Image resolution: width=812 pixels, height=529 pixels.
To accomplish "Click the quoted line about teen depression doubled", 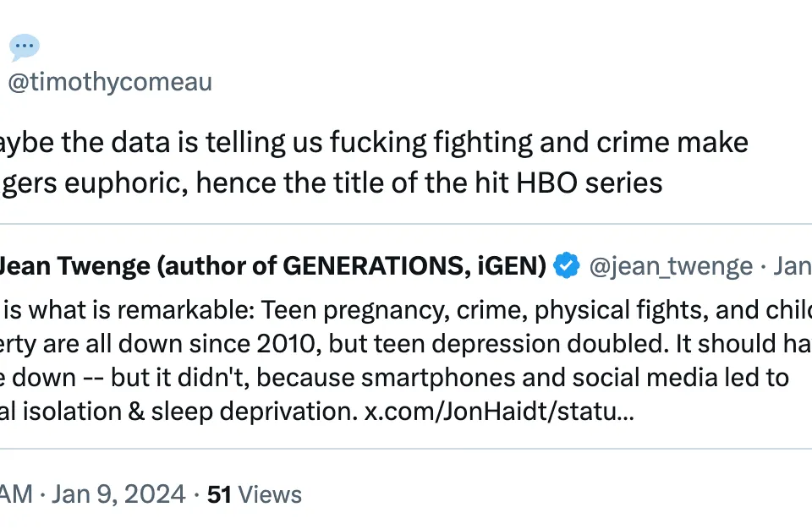I will point(406,344).
